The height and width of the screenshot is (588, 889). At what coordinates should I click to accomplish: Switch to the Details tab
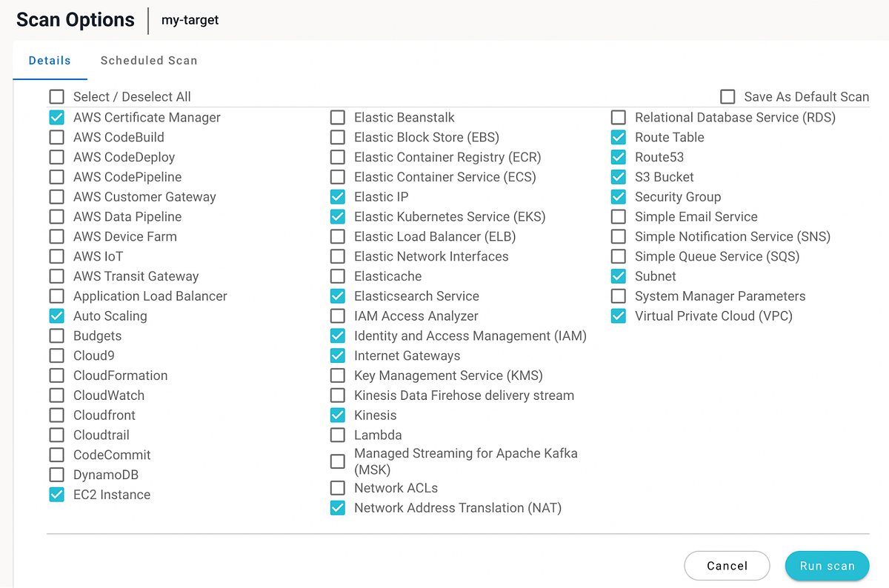point(50,60)
